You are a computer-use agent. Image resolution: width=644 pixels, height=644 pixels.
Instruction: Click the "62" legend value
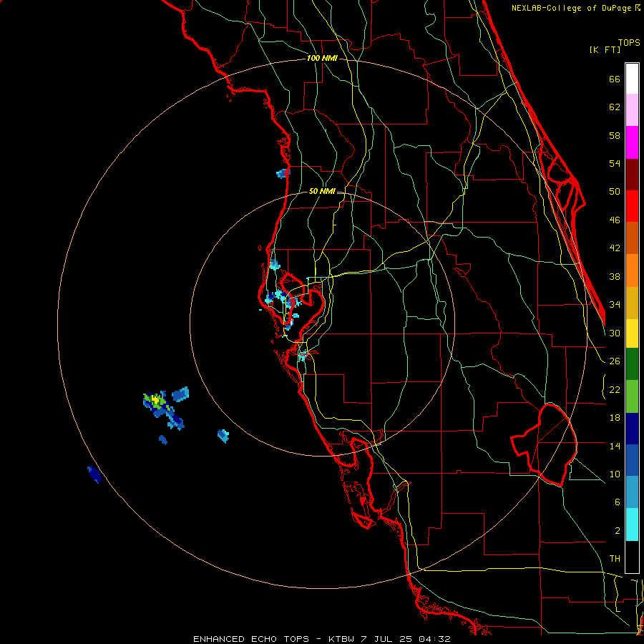pyautogui.click(x=615, y=107)
